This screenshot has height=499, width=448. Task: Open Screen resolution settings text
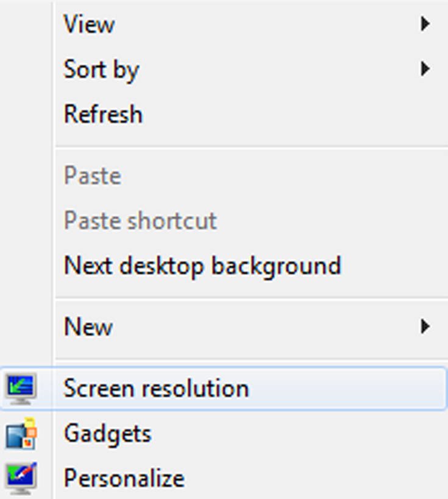(156, 389)
